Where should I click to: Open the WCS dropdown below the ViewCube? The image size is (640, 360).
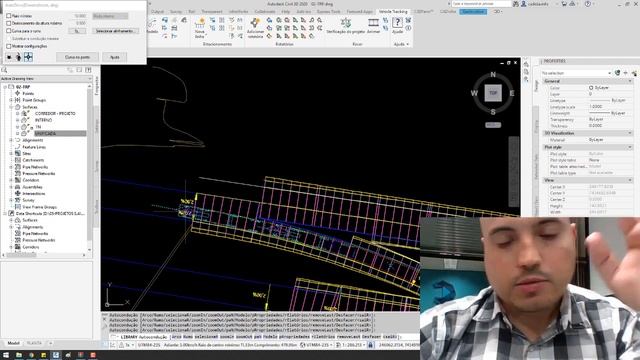tap(493, 125)
